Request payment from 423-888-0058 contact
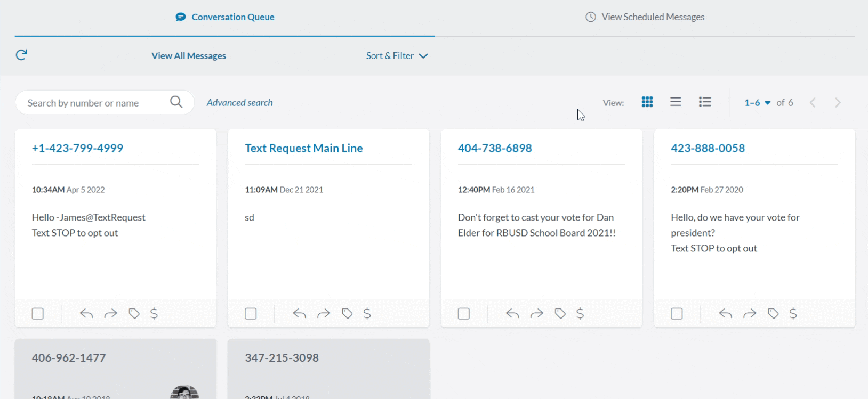Screen dimensions: 868x399 coord(793,314)
